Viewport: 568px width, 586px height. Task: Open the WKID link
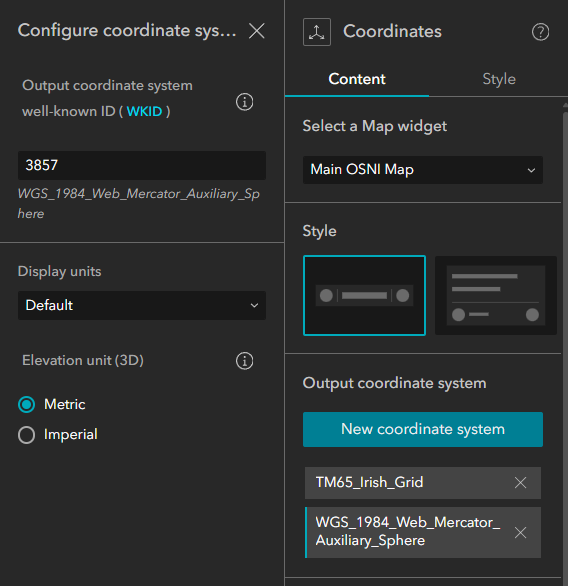click(x=144, y=111)
